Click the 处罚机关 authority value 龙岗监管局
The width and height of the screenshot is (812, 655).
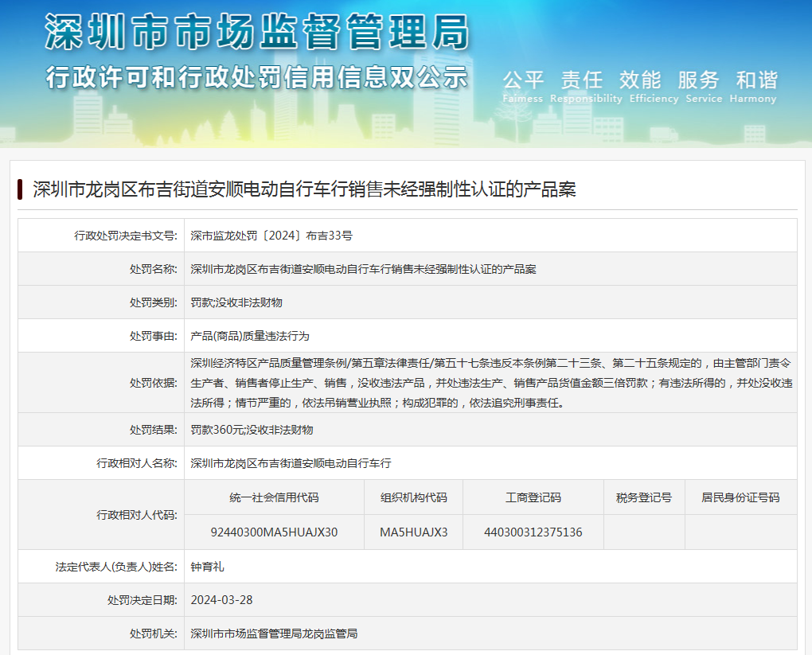pos(274,634)
